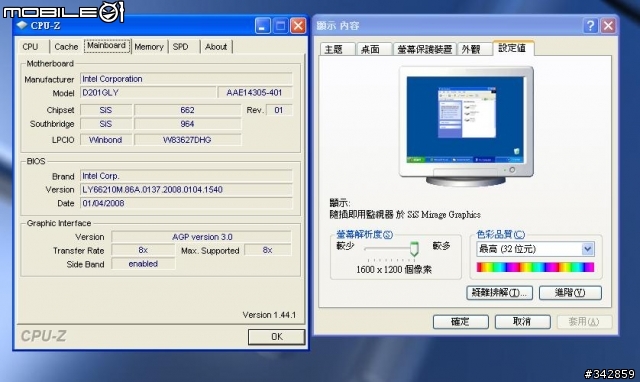The image size is (640, 382).
Task: Switch to the CPU tab in CPU-Z
Action: point(32,47)
